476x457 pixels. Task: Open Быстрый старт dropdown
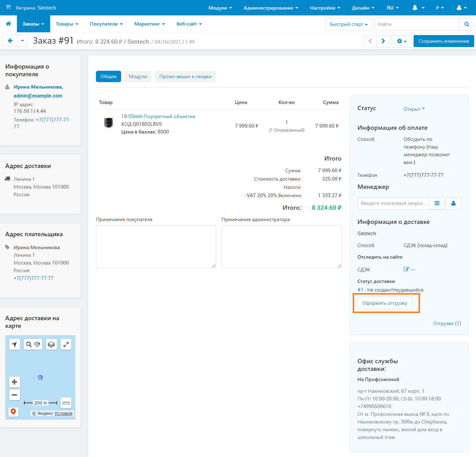(x=348, y=24)
